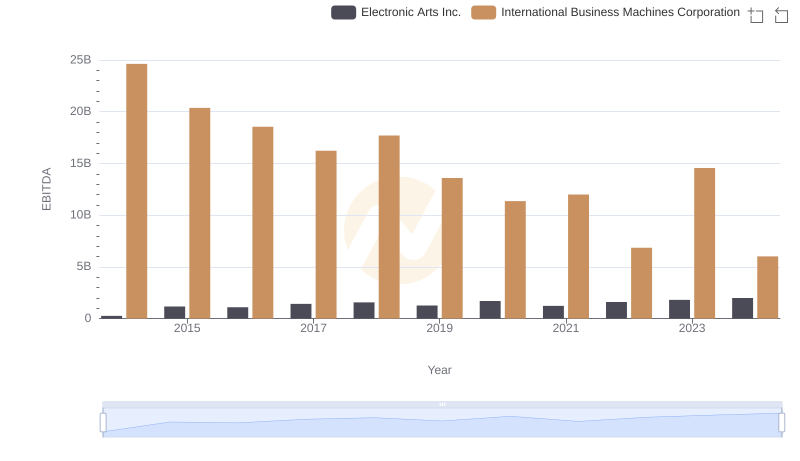Screen dimensions: 800x461
Task: Click the Electronic Arts bar for 2018
Action: 364,311
